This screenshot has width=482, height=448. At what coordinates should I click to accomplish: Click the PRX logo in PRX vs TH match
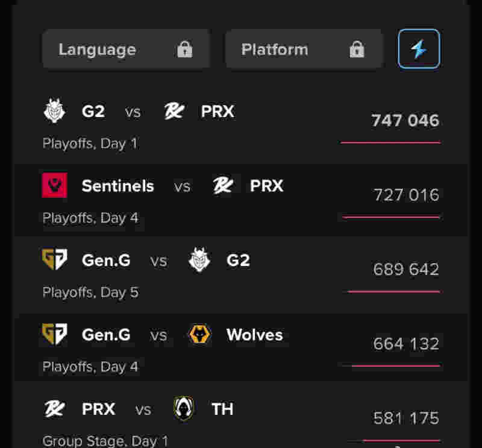tap(54, 409)
